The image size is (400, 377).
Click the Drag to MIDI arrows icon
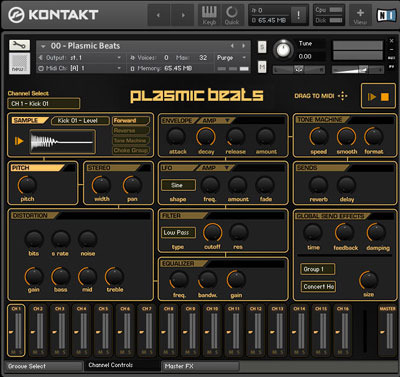342,96
